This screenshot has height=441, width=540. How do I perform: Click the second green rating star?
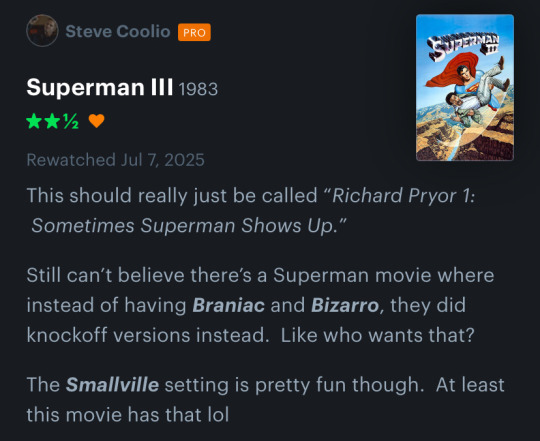click(52, 121)
